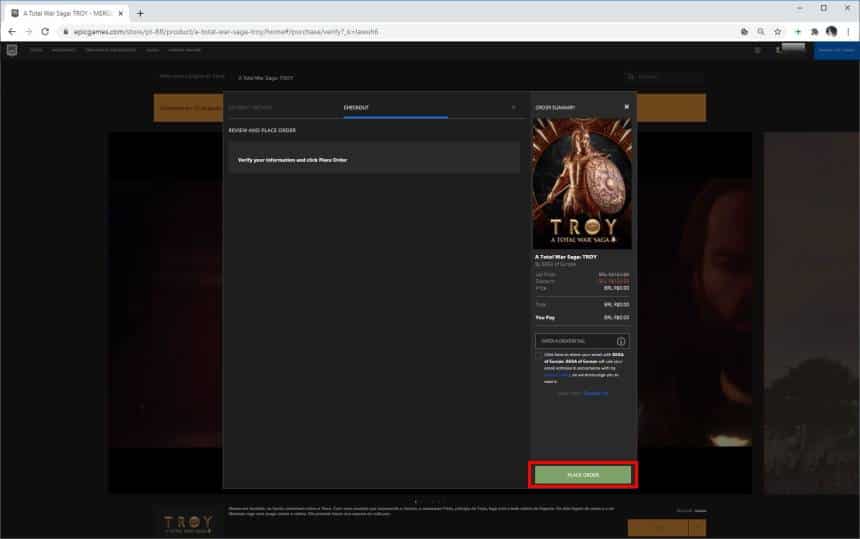Tick the share email with SEGA checkbox

539,355
